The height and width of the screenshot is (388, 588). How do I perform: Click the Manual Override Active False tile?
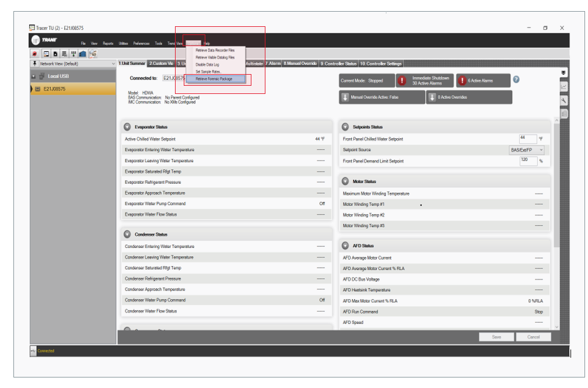click(381, 97)
